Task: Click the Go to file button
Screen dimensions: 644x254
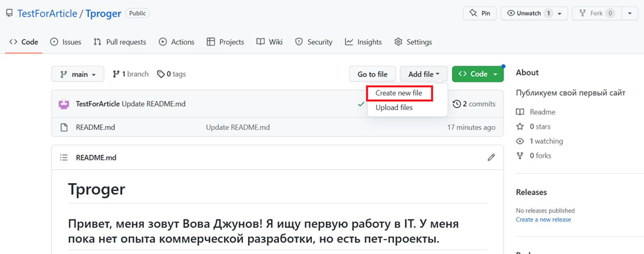Action: pyautogui.click(x=372, y=74)
